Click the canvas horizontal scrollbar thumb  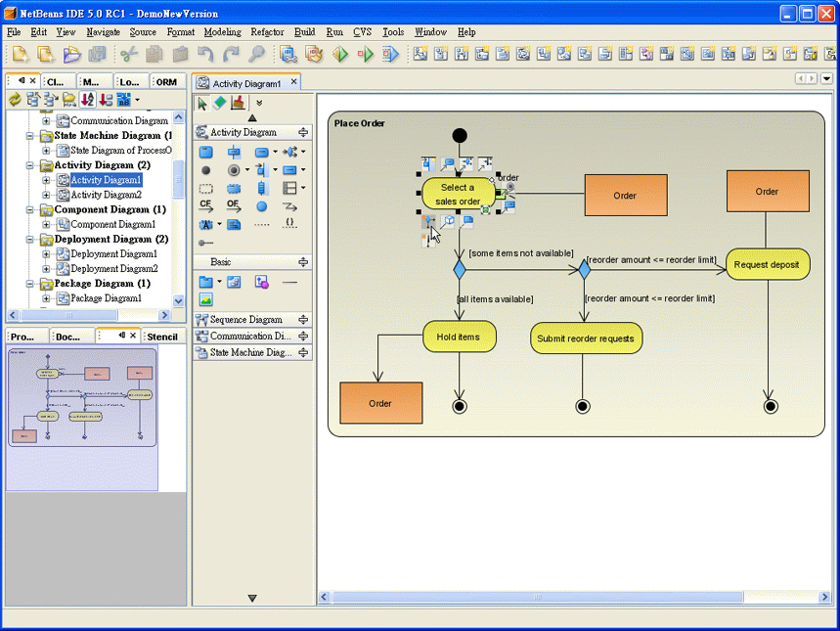(x=537, y=597)
